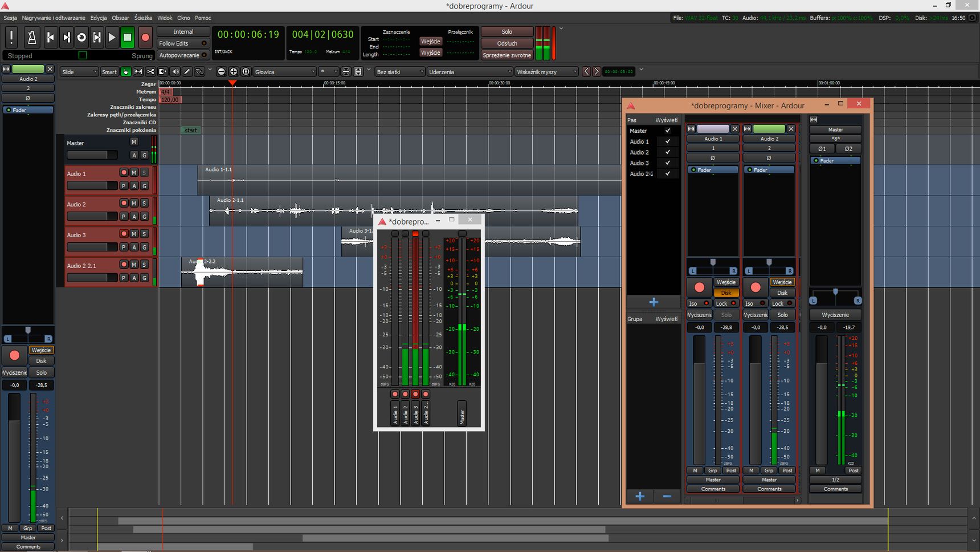Add new group in Mixer with plus

point(640,496)
